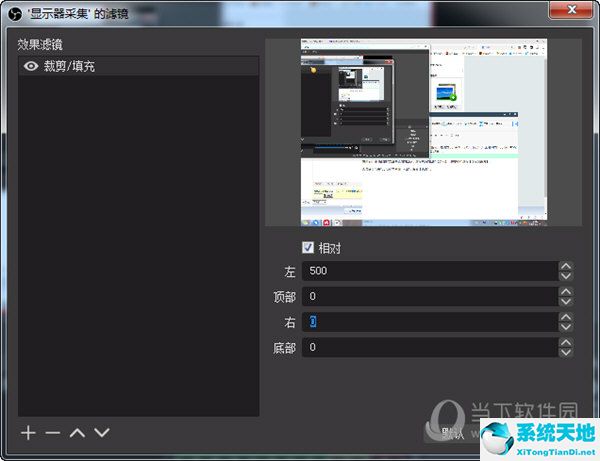Increase the 右 crop value

566,316
